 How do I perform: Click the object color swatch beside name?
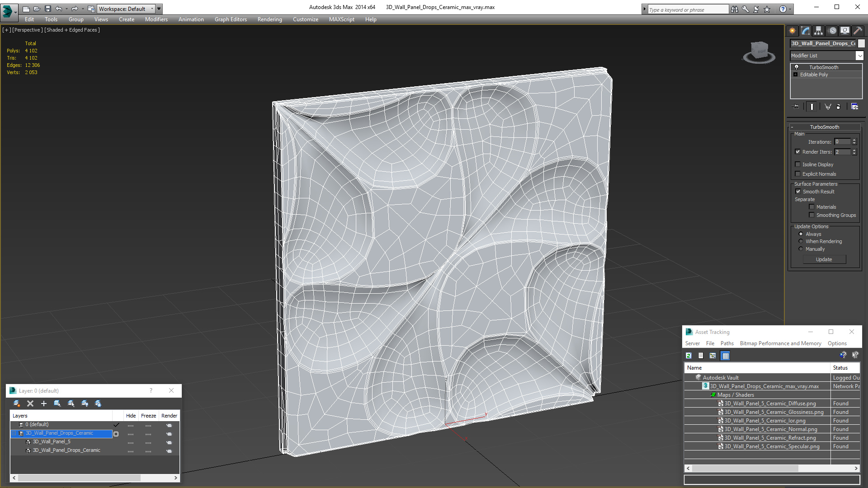pos(861,43)
